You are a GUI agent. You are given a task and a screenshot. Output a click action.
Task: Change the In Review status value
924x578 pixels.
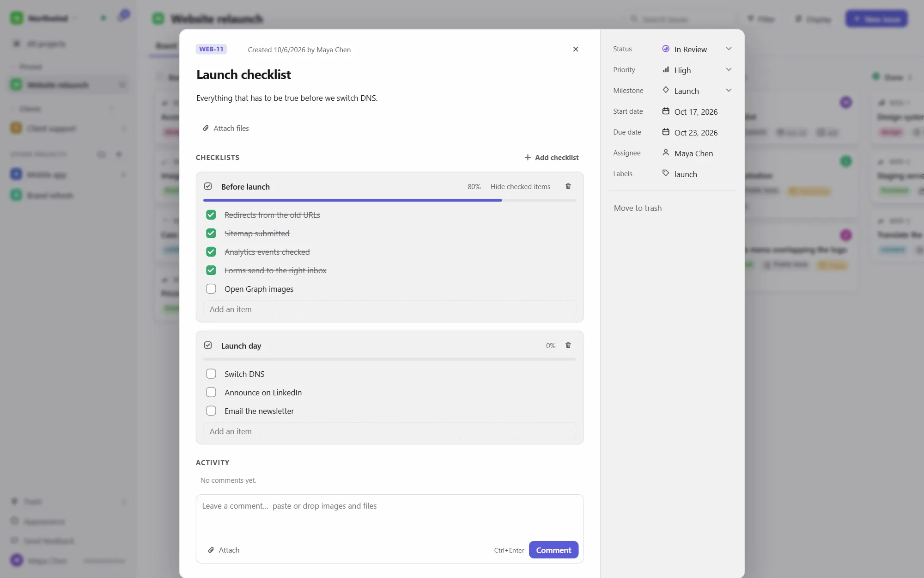tap(690, 49)
